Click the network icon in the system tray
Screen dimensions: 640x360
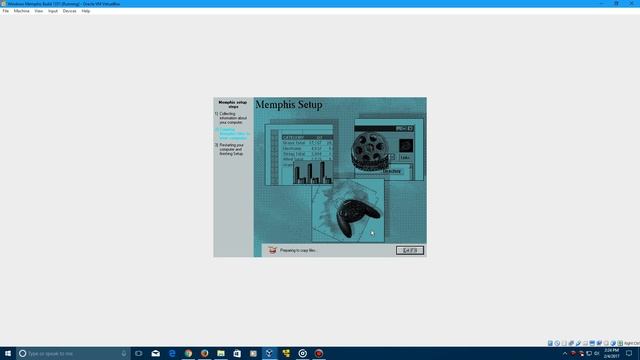click(x=589, y=353)
